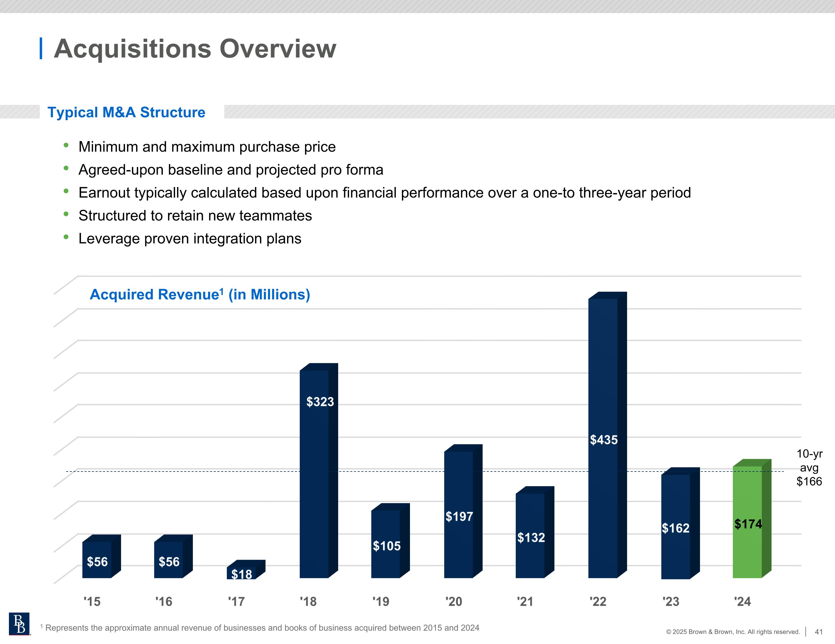Click the Acquisitions Overview slide title
The image size is (835, 644).
pyautogui.click(x=195, y=48)
